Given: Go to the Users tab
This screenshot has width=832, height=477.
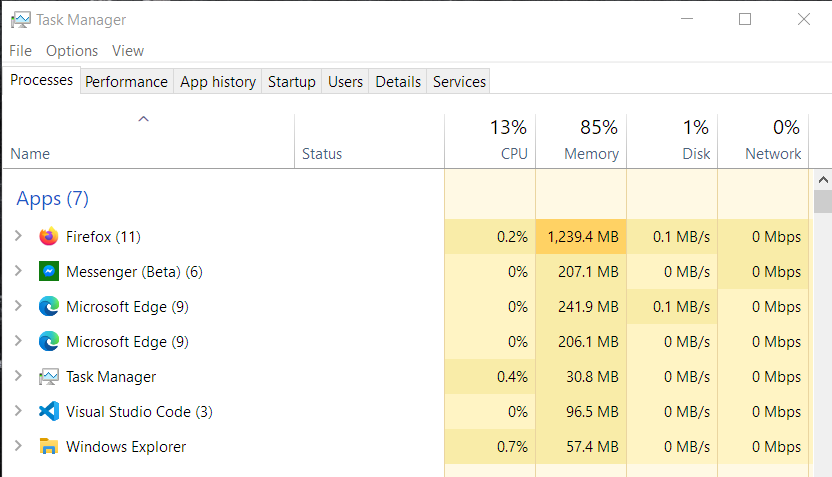Looking at the screenshot, I should [345, 82].
